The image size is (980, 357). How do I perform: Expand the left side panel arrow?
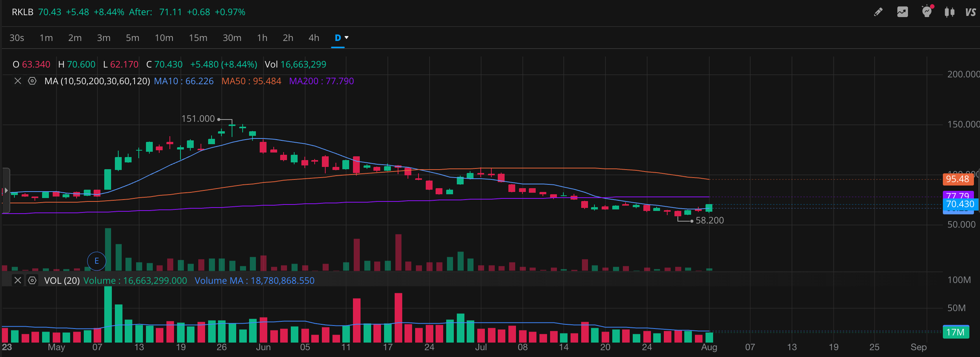[x=6, y=190]
